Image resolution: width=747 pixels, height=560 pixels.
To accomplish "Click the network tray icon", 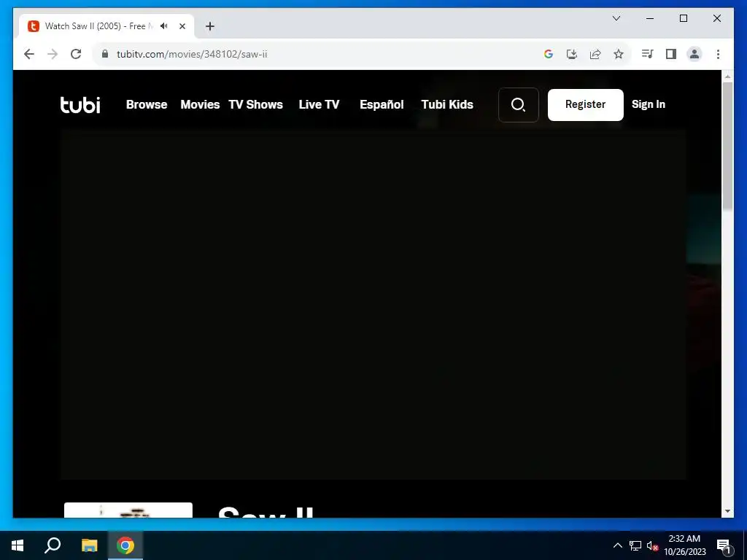I will click(x=635, y=545).
